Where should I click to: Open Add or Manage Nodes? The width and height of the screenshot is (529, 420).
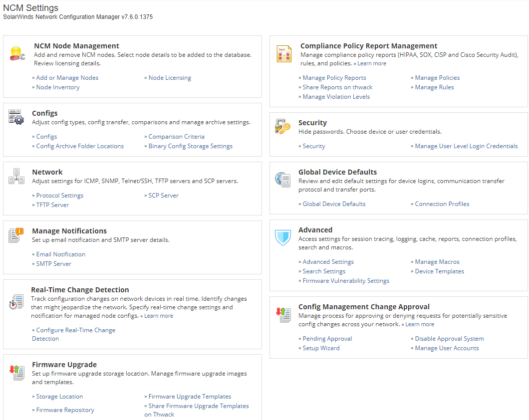coord(67,78)
